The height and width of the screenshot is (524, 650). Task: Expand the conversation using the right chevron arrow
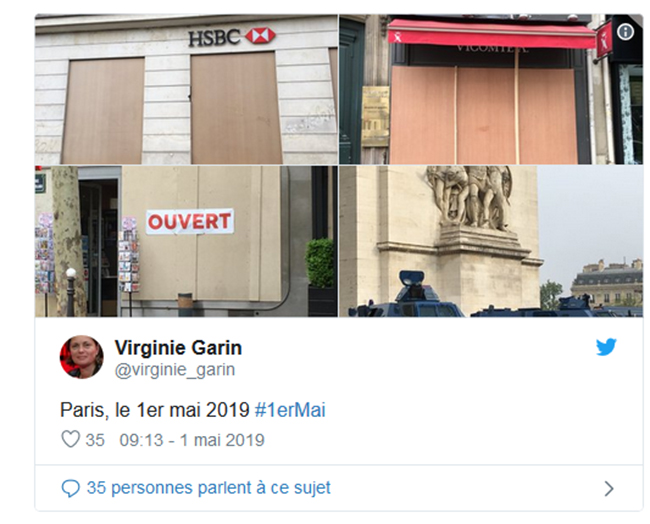[609, 489]
